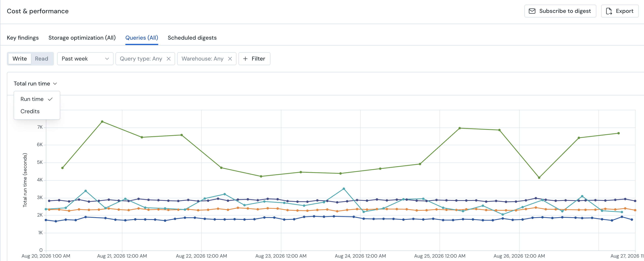Viewport: 644px width, 261px height.
Task: Switch to the Storage optimization (All) tab
Action: coord(82,38)
